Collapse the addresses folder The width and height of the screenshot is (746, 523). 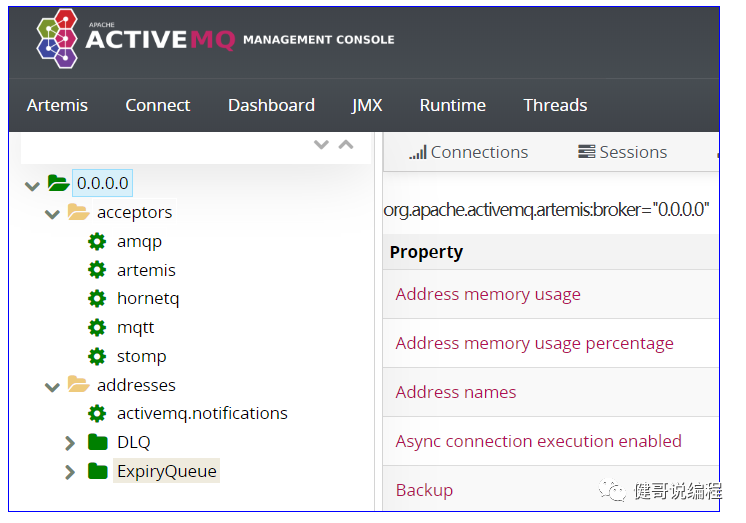[53, 386]
